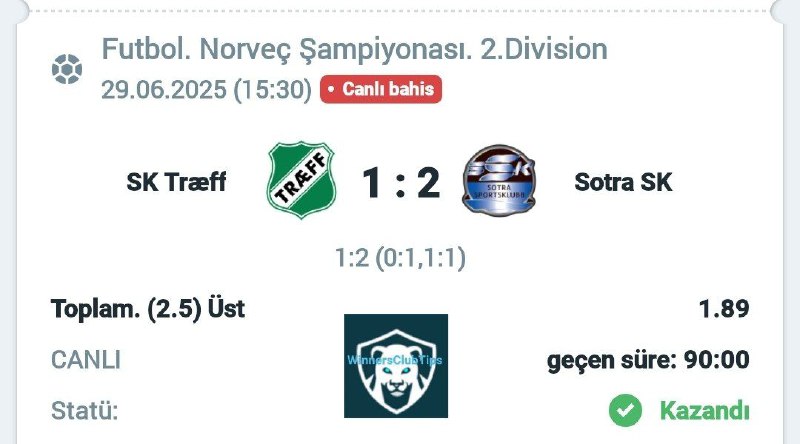Click the green Kazandı status text
This screenshot has width=800, height=444.
pyautogui.click(x=705, y=410)
